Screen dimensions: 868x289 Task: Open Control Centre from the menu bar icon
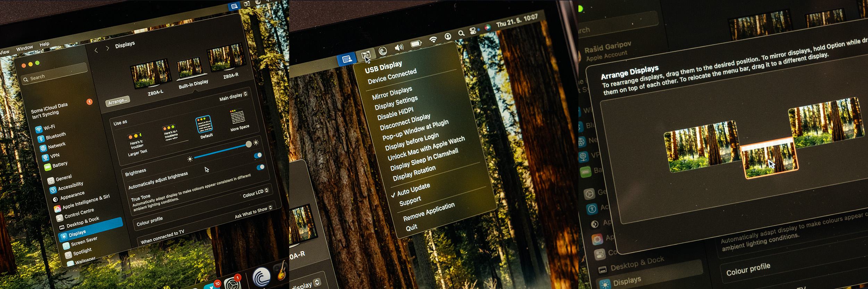473,31
